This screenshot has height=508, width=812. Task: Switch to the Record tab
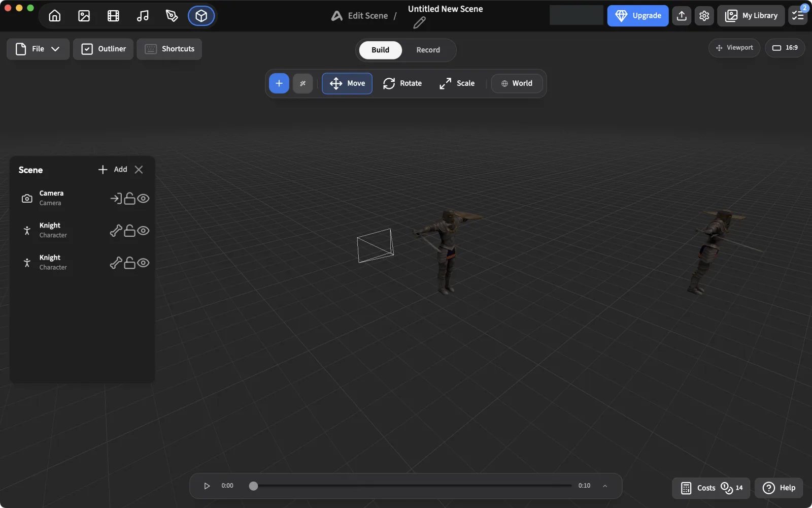click(428, 50)
